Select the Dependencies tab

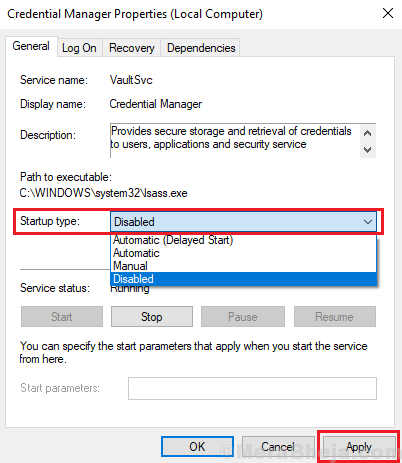(201, 48)
